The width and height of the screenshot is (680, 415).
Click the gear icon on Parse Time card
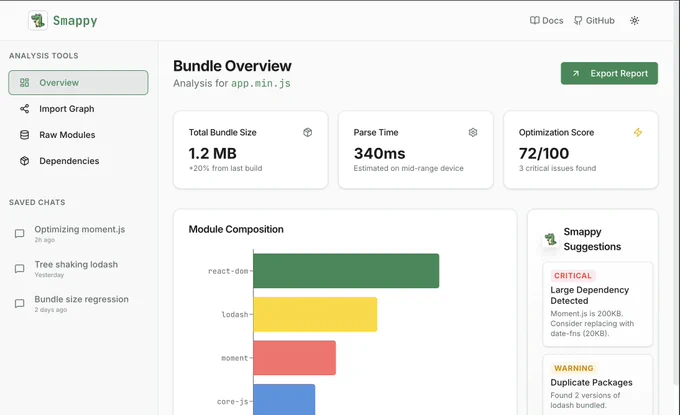[x=473, y=132]
